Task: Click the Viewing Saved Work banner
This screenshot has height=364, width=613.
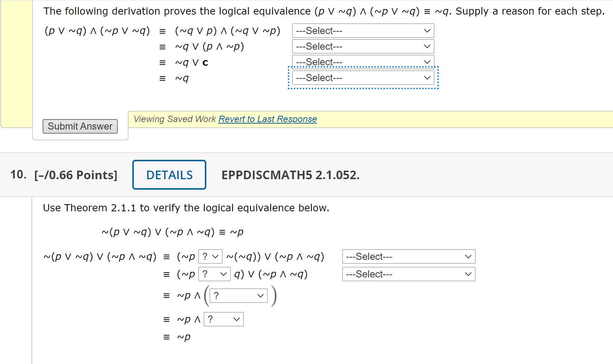Action: [174, 119]
